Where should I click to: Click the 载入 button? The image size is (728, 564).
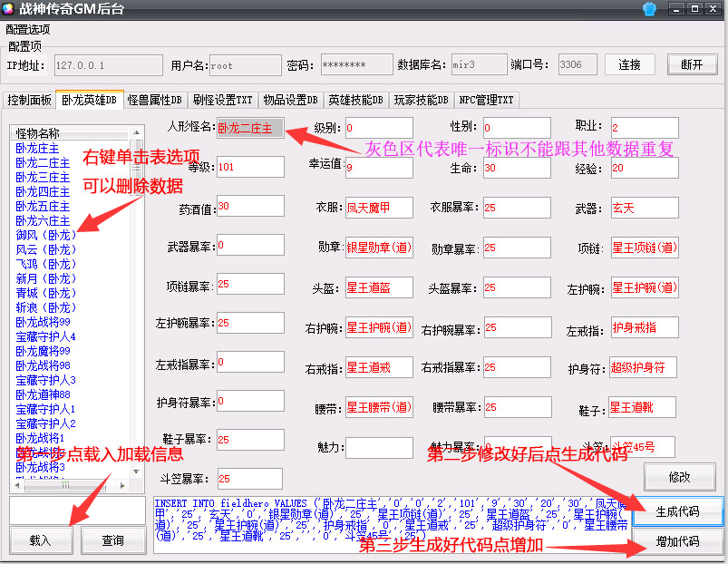40,540
